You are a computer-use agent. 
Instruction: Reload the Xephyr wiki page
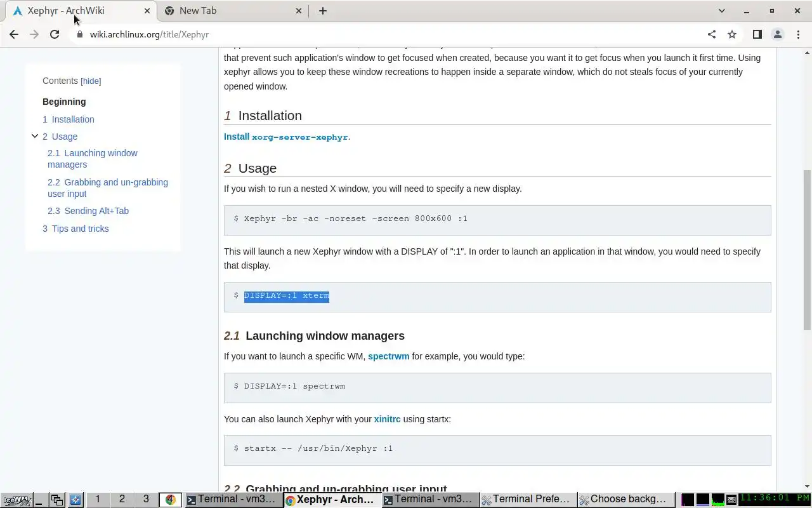pyautogui.click(x=55, y=34)
